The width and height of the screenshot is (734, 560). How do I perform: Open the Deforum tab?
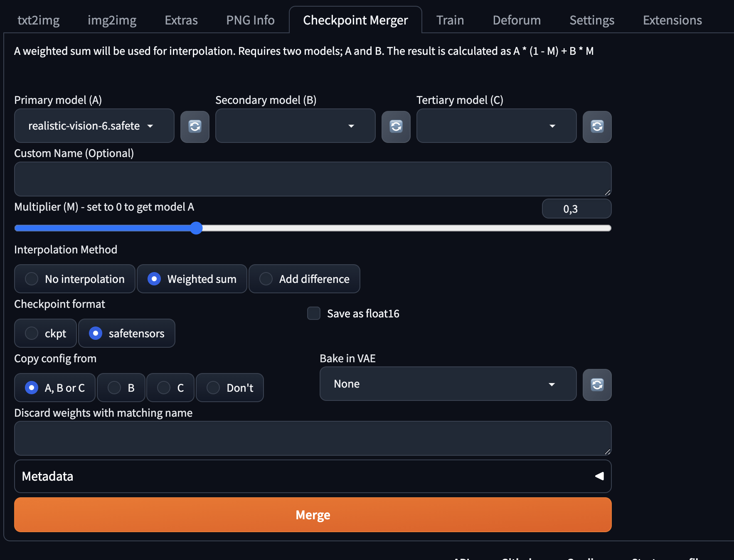click(x=517, y=20)
